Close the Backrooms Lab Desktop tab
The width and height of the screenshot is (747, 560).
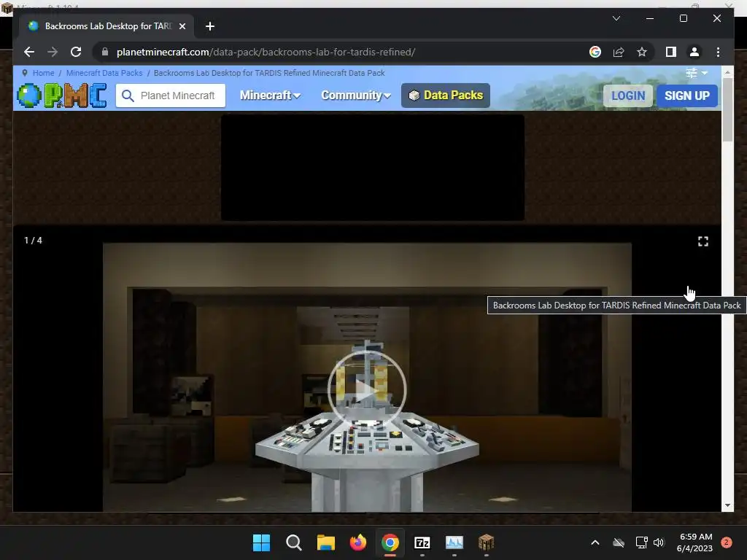click(x=182, y=26)
